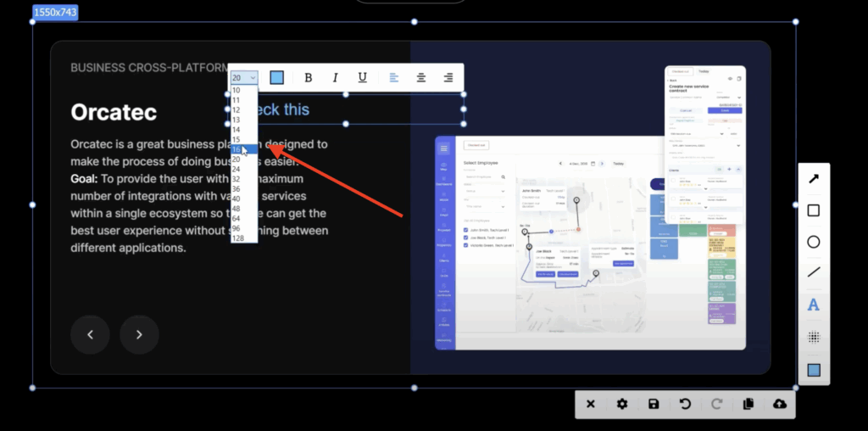Align text to the right
Screen dimensions: 868x431
click(x=448, y=77)
